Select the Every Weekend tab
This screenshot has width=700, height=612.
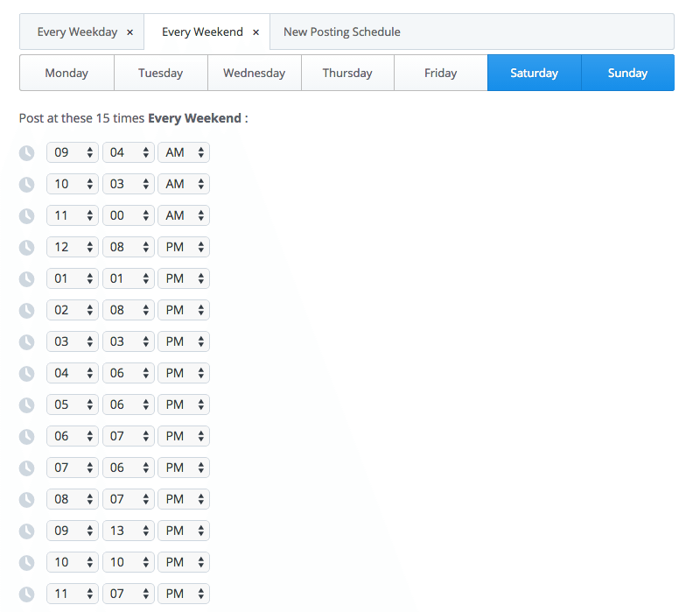point(199,32)
